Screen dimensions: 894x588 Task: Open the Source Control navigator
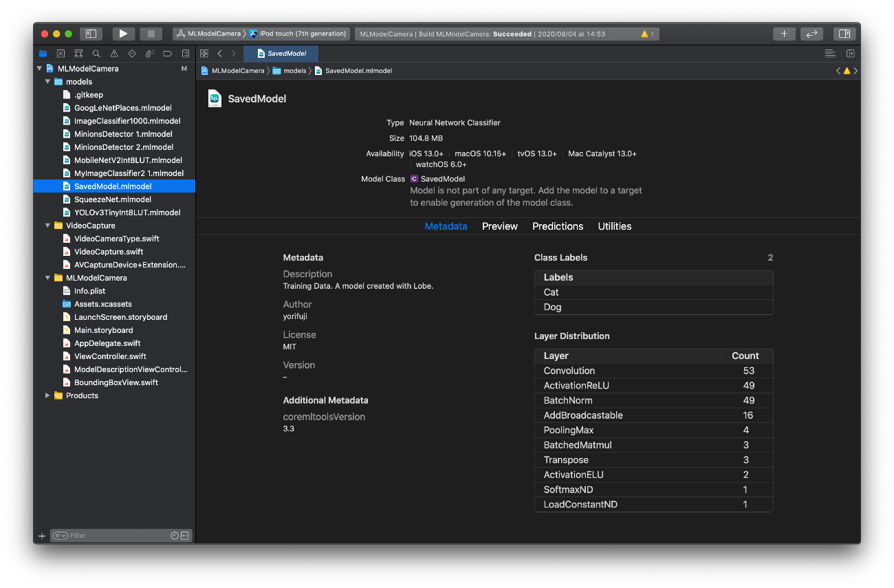coord(61,54)
